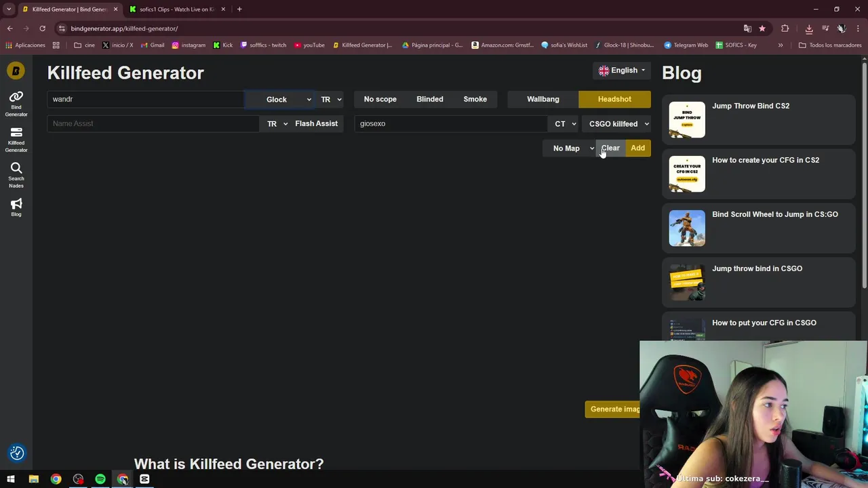Image resolution: width=868 pixels, height=488 pixels.
Task: Open How to create your CFG in CS2
Action: 759,174
